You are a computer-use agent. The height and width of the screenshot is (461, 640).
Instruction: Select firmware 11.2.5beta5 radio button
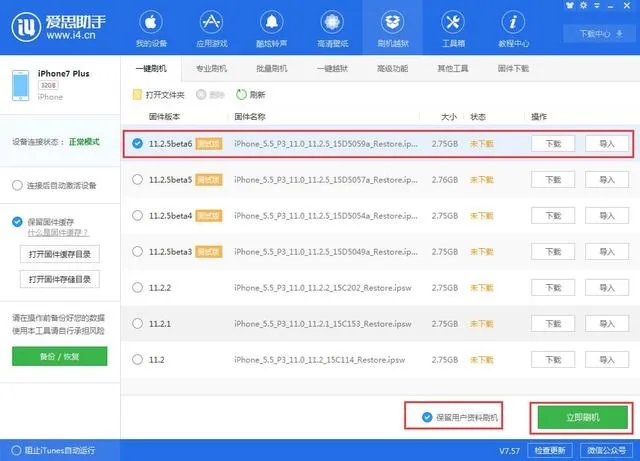[138, 179]
